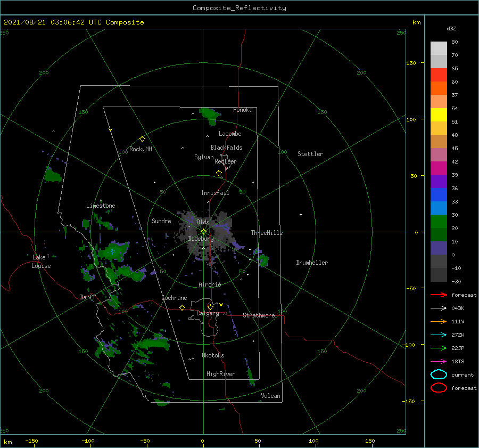The image size is (479, 448).
Task: Select the orange 57-60 dBZ color swatch
Action: 439,88
